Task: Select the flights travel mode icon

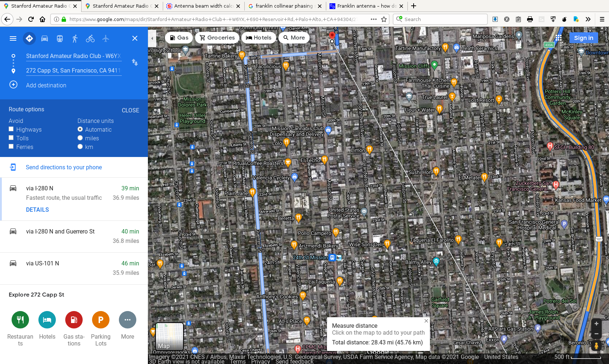Action: tap(105, 38)
